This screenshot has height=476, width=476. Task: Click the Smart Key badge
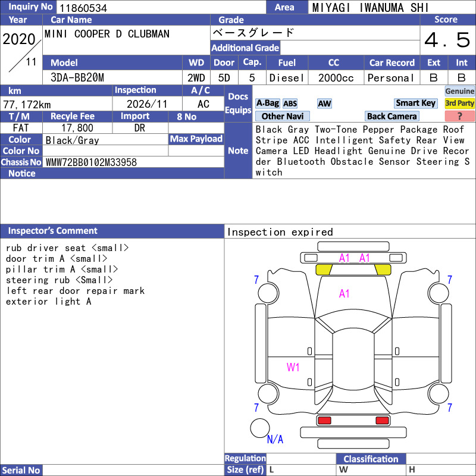pos(415,103)
